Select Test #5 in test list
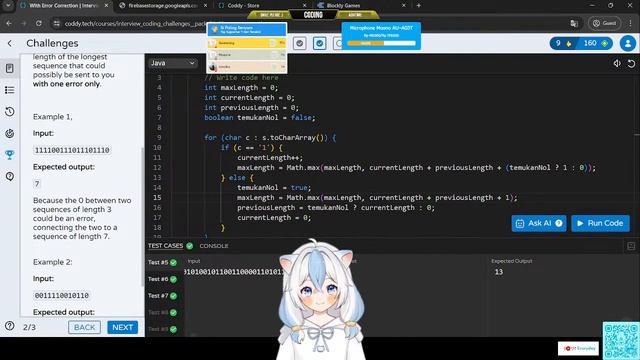The height and width of the screenshot is (360, 640). 162,262
